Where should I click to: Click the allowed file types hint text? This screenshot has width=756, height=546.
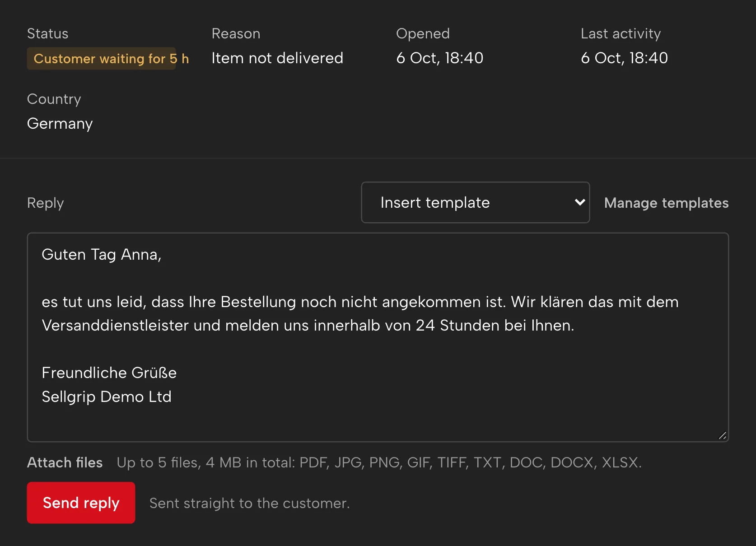379,462
